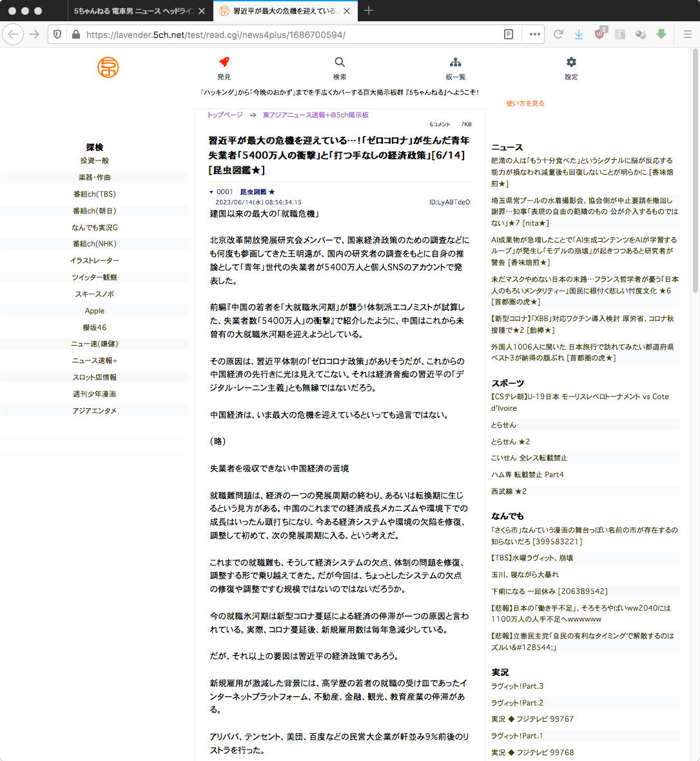Open the アジアエンタメ board
This screenshot has height=761, width=700.
click(95, 411)
